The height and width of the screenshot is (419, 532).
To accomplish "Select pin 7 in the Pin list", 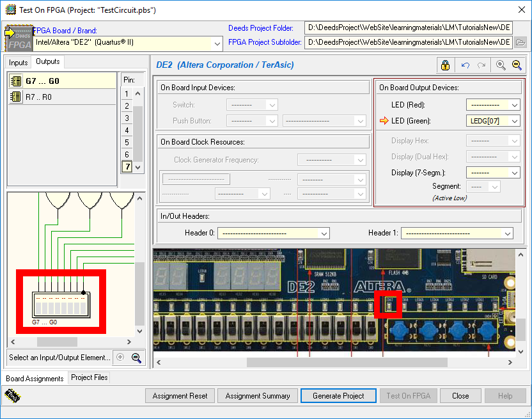I will coord(127,167).
